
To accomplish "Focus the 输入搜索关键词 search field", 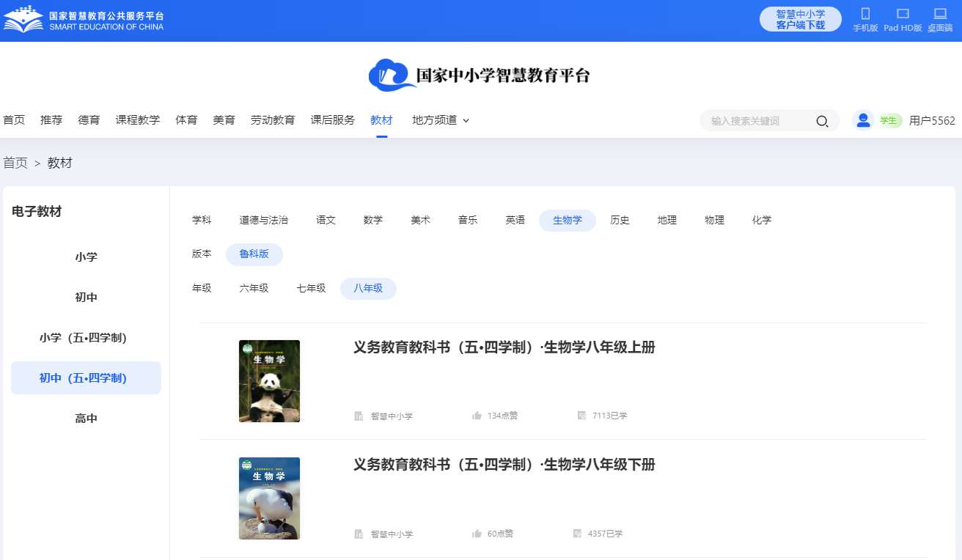I will (x=761, y=121).
